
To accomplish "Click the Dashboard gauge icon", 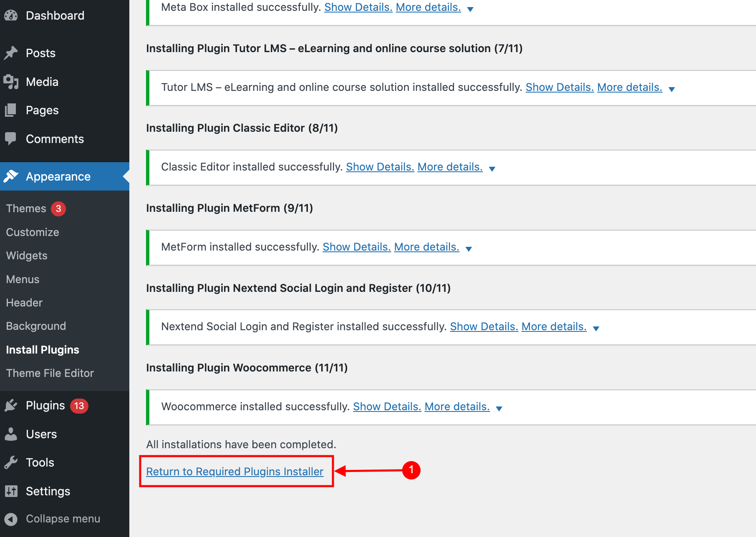I will (x=11, y=15).
